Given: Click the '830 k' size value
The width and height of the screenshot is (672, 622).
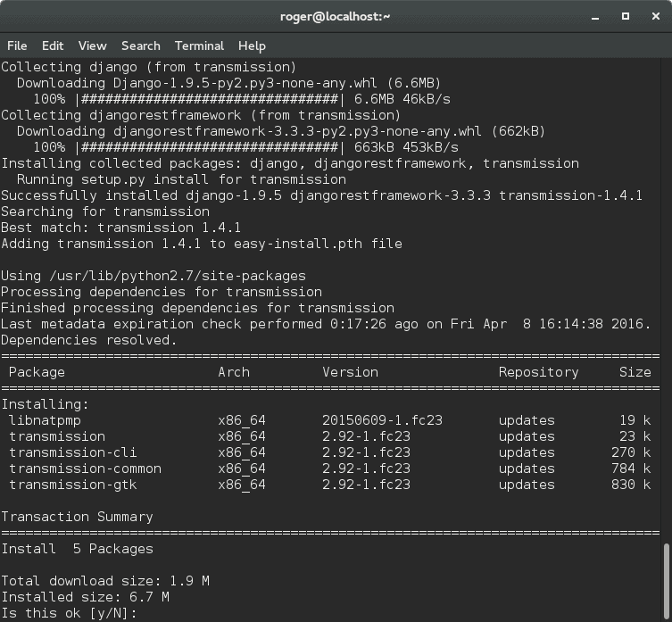Looking at the screenshot, I should pos(631,485).
